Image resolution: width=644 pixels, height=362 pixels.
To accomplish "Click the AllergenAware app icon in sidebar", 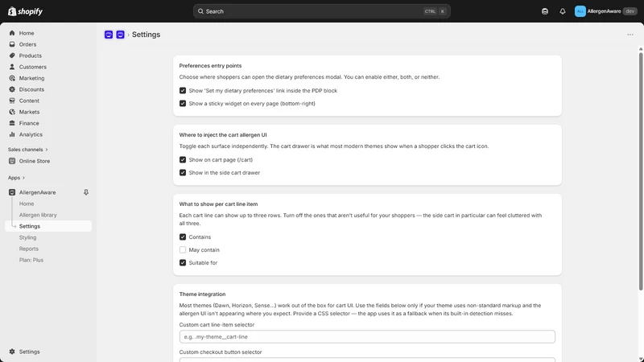I will click(x=12, y=192).
